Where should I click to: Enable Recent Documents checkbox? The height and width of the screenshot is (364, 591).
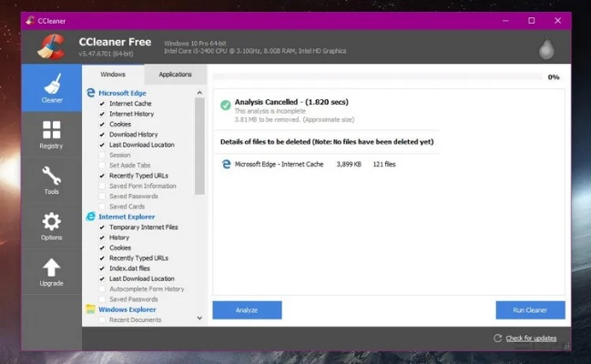tap(102, 320)
